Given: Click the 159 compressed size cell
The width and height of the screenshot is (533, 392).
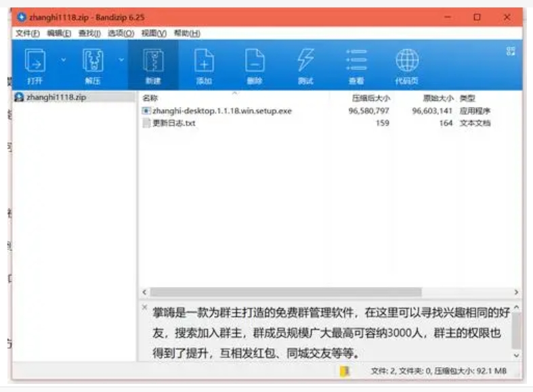Looking at the screenshot, I should (383, 123).
